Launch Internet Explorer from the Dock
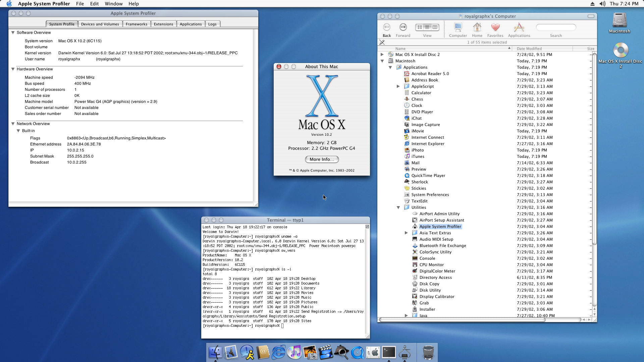This screenshot has height=362, width=644. click(x=279, y=353)
